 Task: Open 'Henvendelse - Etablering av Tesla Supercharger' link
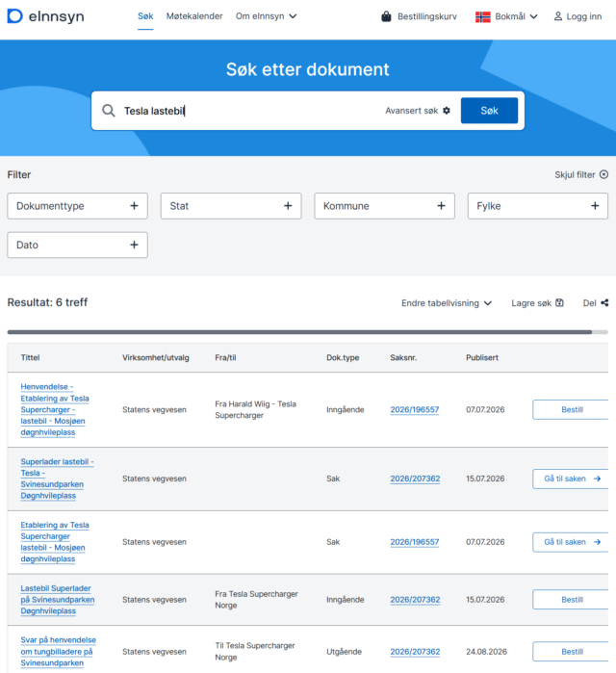(55, 409)
